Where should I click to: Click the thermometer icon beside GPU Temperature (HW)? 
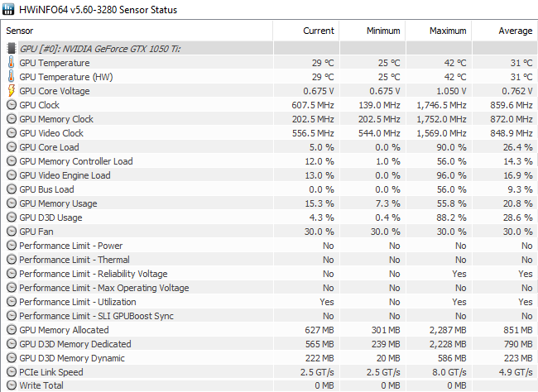pyautogui.click(x=12, y=76)
